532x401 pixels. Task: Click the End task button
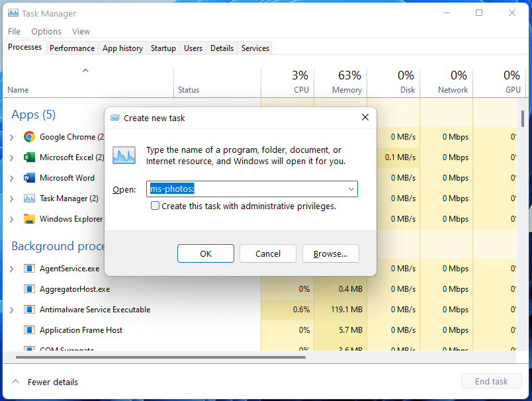click(x=491, y=381)
